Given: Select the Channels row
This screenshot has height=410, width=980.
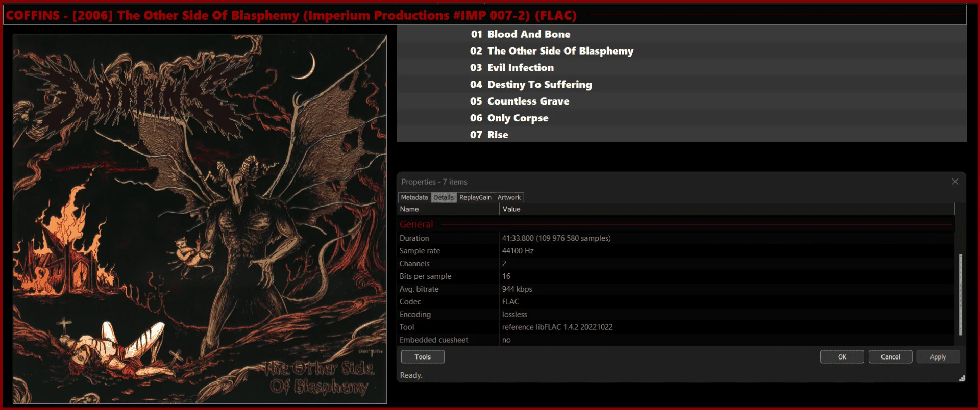Looking at the screenshot, I should (676, 264).
